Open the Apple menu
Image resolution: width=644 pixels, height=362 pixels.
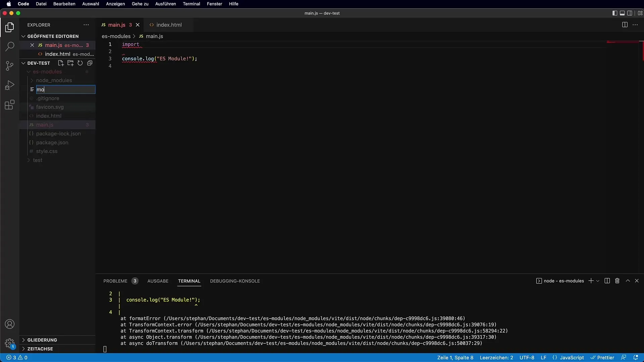9,4
